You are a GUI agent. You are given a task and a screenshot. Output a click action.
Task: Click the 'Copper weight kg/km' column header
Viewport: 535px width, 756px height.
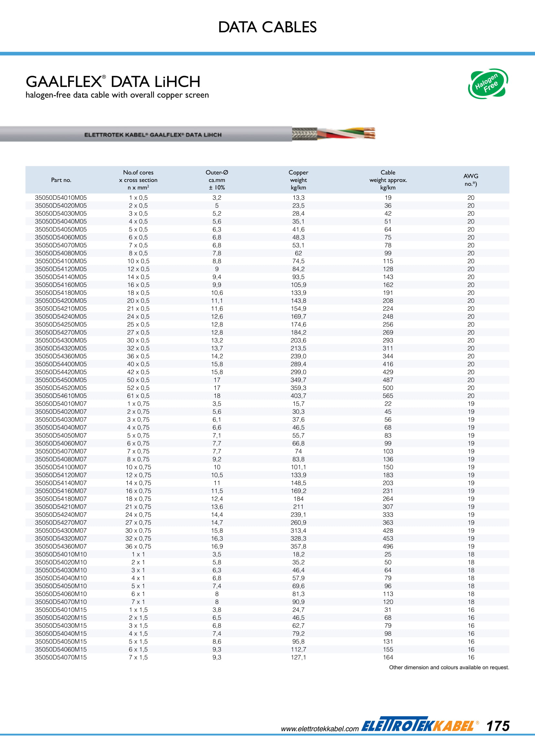299,180
